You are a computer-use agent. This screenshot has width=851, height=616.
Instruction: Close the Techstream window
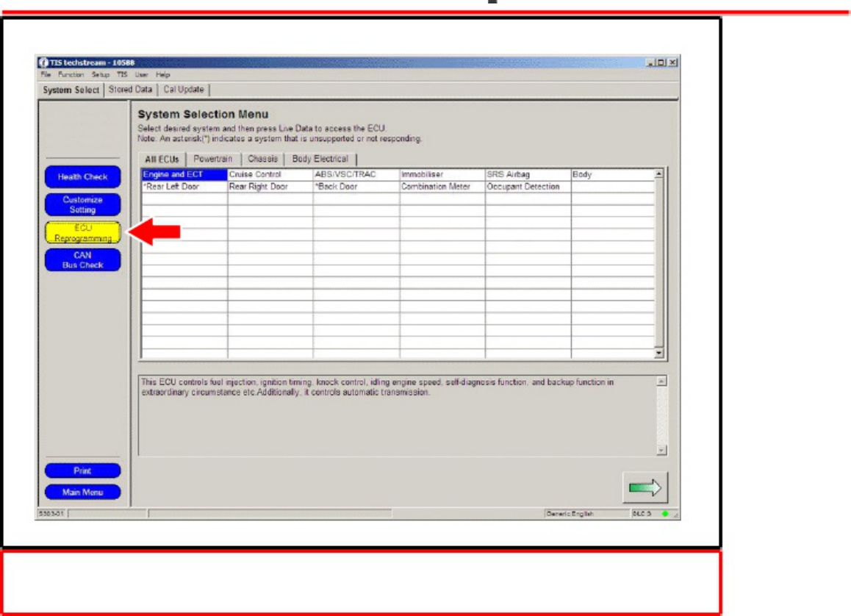(673, 62)
